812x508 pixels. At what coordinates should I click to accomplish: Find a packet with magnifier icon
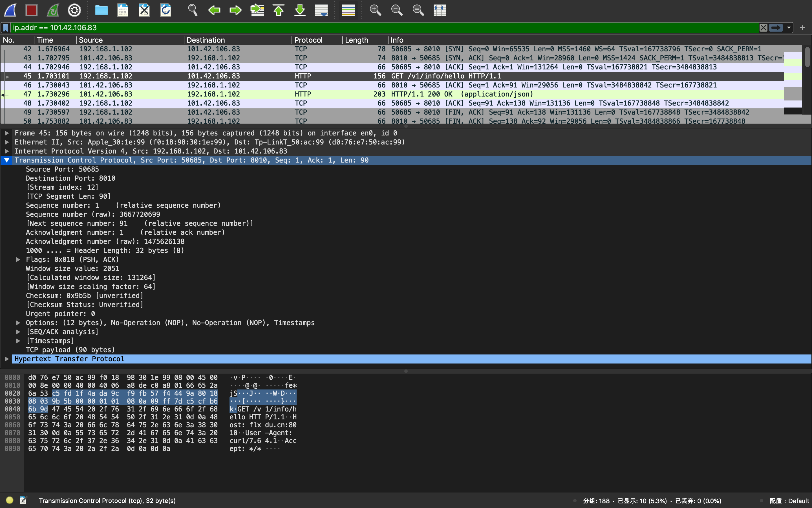click(x=193, y=10)
